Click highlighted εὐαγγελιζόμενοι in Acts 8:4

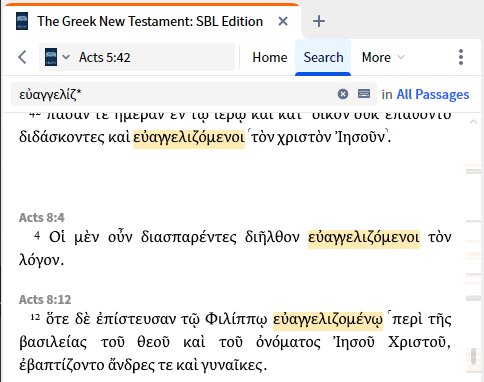pos(364,238)
